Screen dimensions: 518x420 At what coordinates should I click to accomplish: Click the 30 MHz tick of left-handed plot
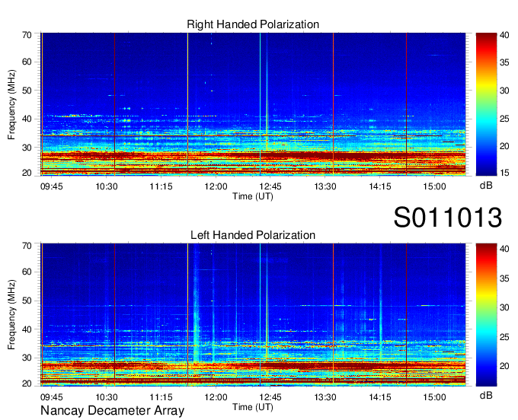point(27,358)
